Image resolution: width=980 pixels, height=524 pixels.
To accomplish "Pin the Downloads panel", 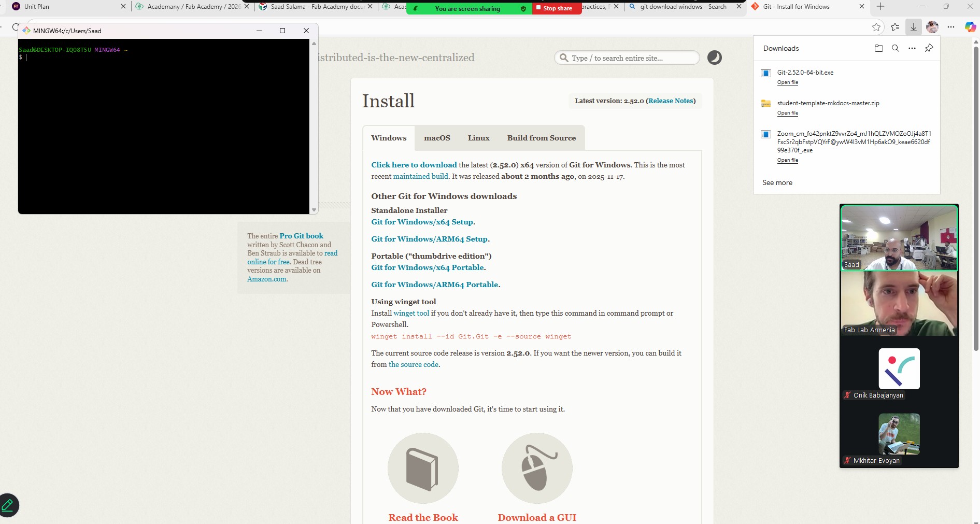I will [929, 48].
